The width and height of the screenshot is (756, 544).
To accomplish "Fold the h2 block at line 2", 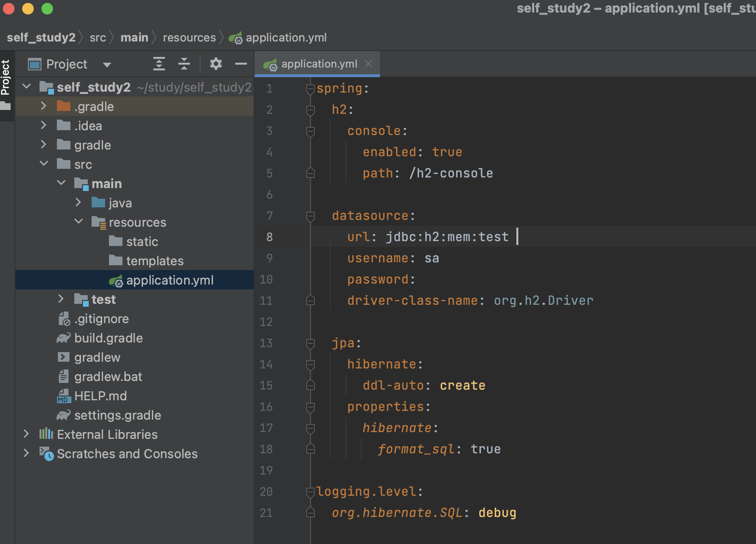I will tap(310, 110).
